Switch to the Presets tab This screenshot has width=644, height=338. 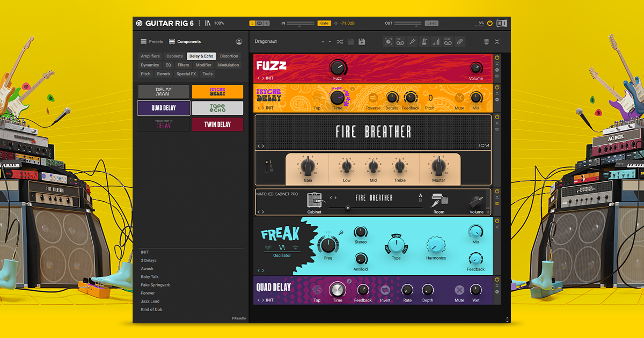point(153,41)
